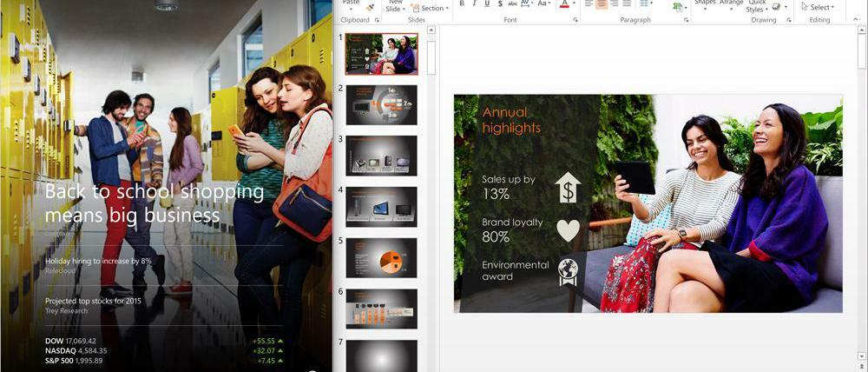The height and width of the screenshot is (372, 868).
Task: Click the Shape Effects icon in Drawing group
Action: tap(776, 7)
